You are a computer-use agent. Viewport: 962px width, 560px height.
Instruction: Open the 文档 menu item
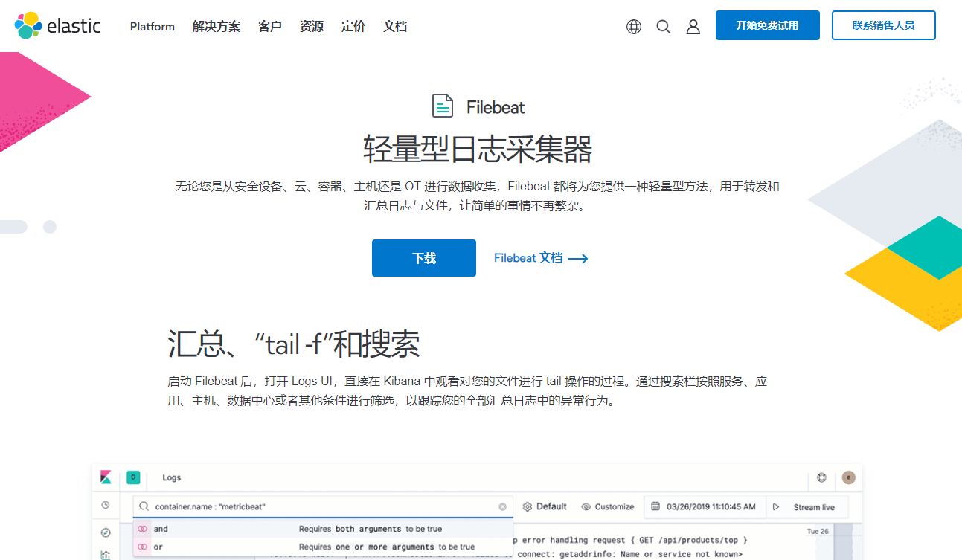[x=395, y=27]
